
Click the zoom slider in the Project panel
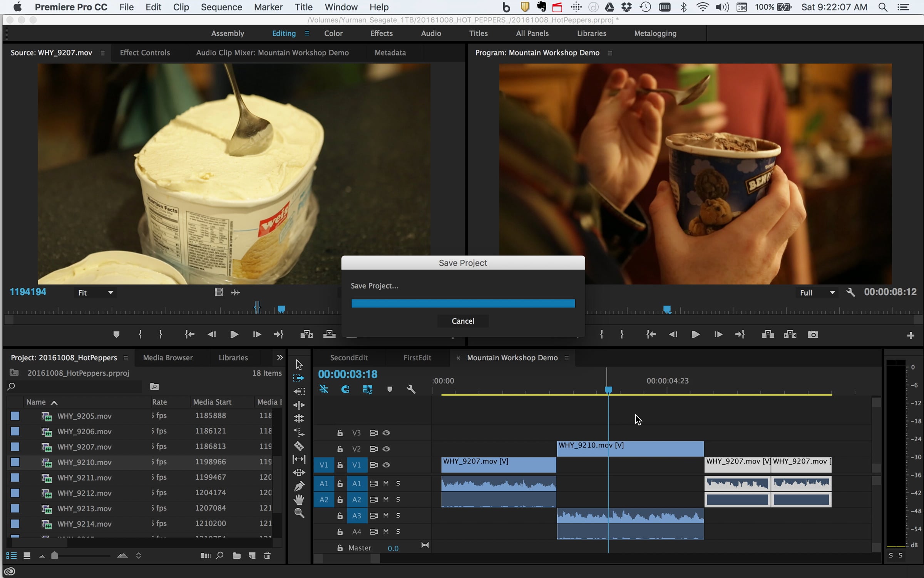click(x=55, y=556)
